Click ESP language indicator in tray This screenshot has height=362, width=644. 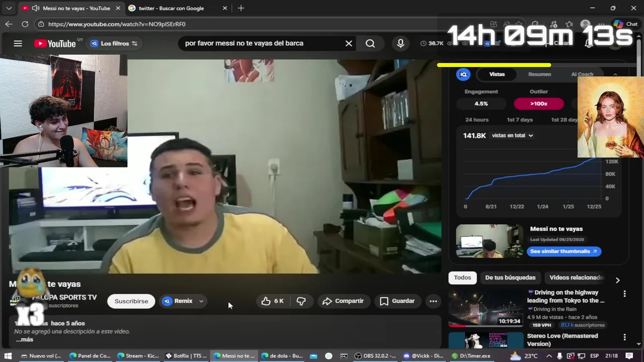[594, 356]
